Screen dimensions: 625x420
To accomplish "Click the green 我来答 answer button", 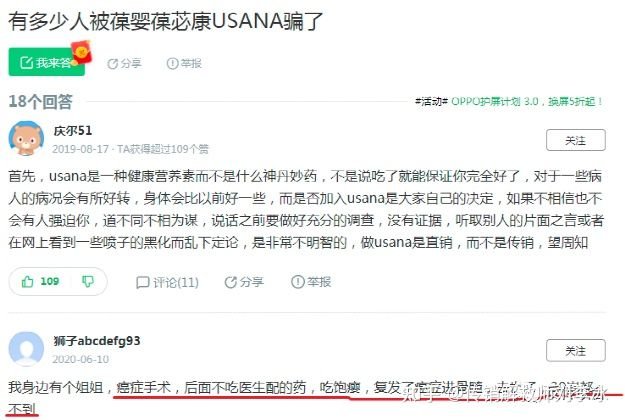I will tap(46, 62).
